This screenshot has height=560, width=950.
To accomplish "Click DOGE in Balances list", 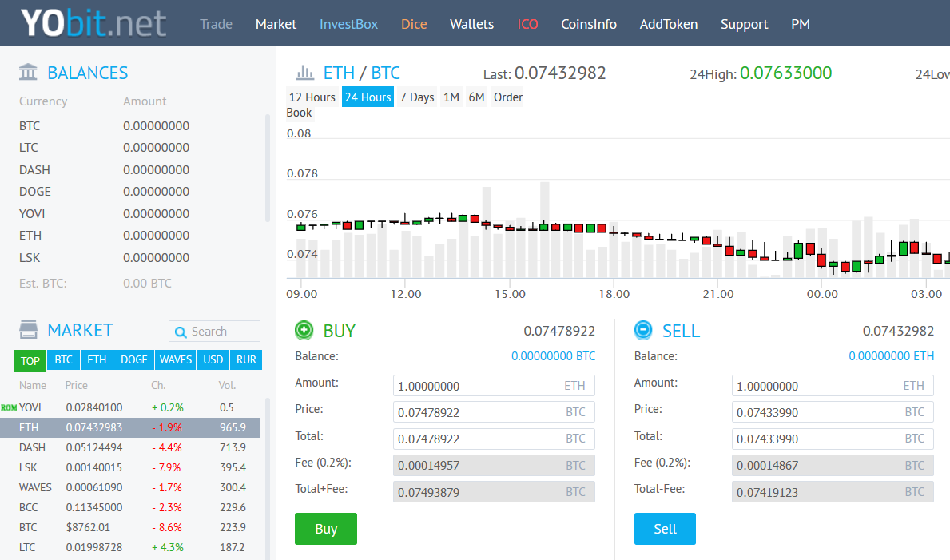I will point(34,192).
